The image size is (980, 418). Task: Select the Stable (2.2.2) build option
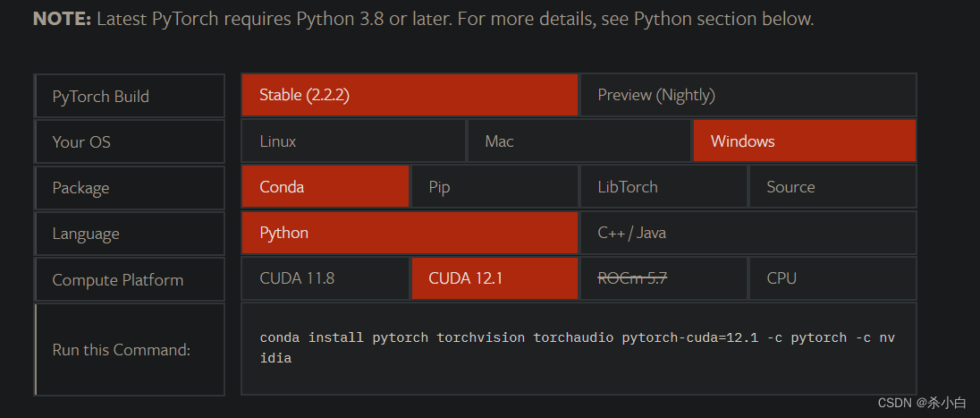410,95
